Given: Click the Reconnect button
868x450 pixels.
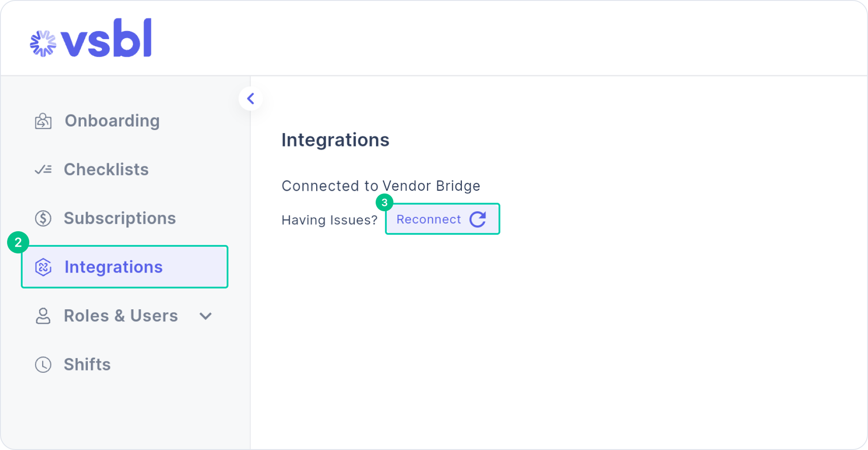Looking at the screenshot, I should click(x=428, y=219).
